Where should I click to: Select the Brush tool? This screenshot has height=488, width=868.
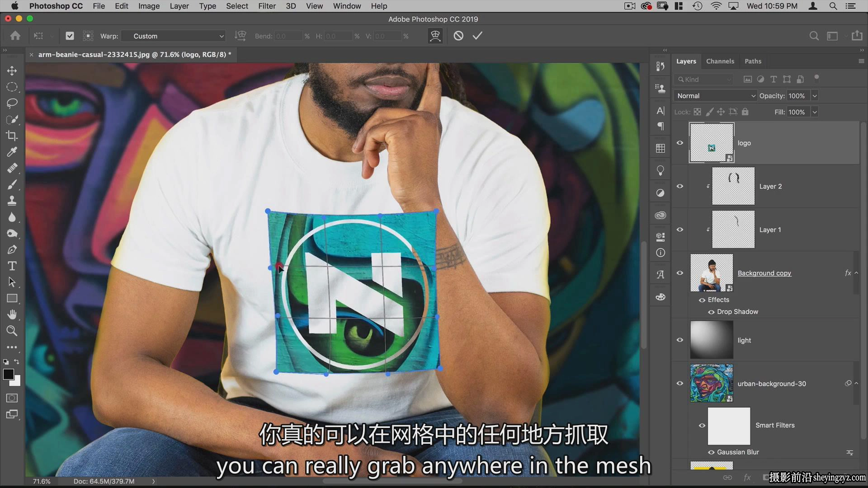12,184
